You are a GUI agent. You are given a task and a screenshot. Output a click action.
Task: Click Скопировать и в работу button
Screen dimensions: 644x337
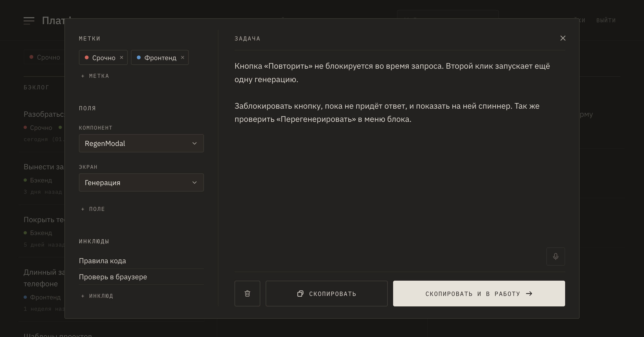click(x=479, y=294)
